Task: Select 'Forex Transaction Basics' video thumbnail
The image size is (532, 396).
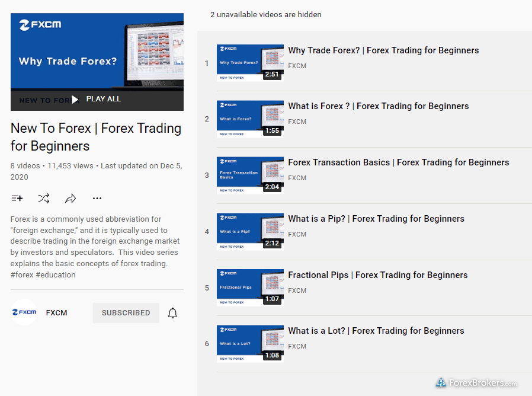Action: 250,175
